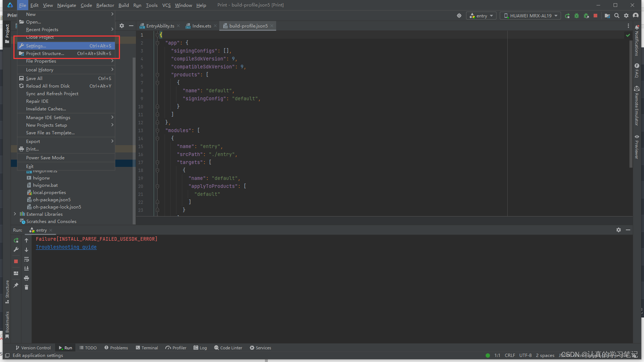Open Profiler tool window
644x362 pixels.
coord(176,348)
